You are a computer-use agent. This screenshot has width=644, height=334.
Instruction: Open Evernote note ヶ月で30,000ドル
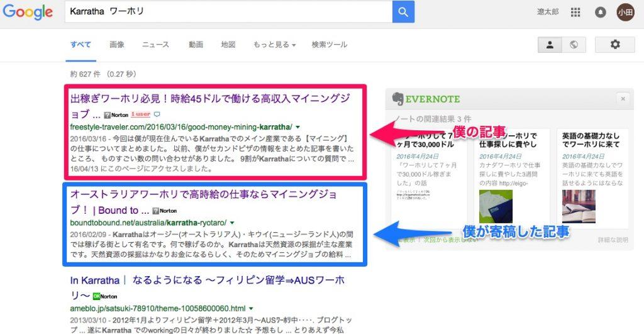425,140
